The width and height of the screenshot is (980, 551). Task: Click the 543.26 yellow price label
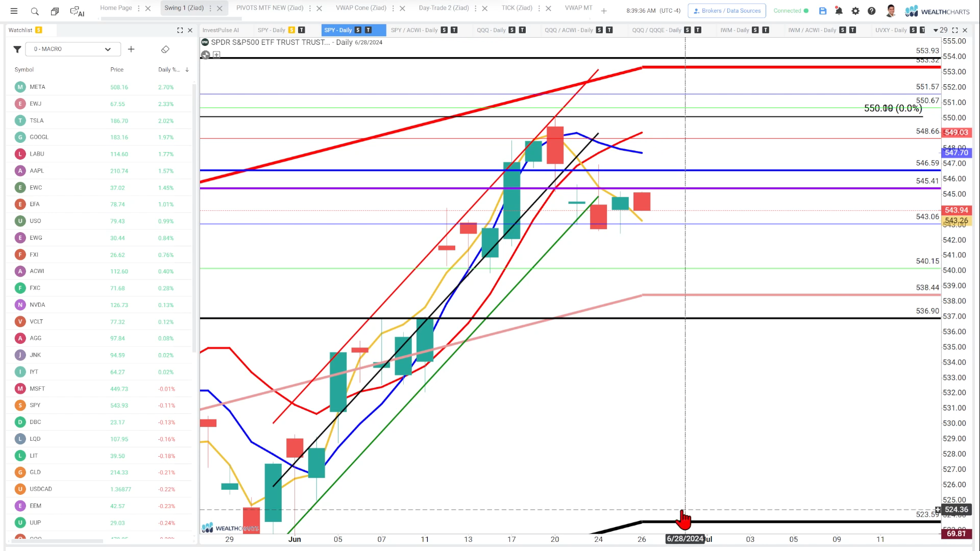pos(956,221)
